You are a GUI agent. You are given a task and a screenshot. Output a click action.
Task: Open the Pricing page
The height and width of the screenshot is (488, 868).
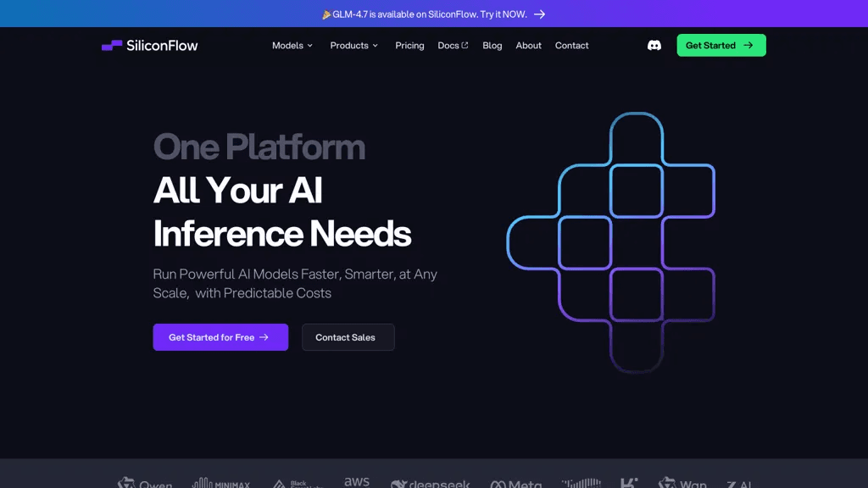click(409, 46)
